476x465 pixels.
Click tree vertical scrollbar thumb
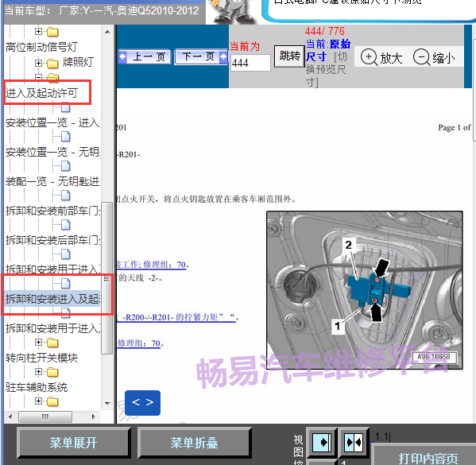coord(106,278)
